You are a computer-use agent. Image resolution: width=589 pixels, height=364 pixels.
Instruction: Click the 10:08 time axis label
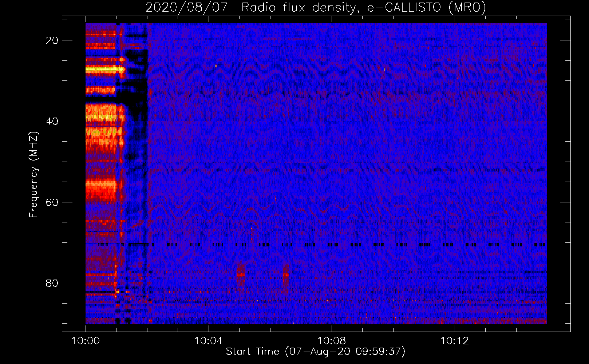332,341
